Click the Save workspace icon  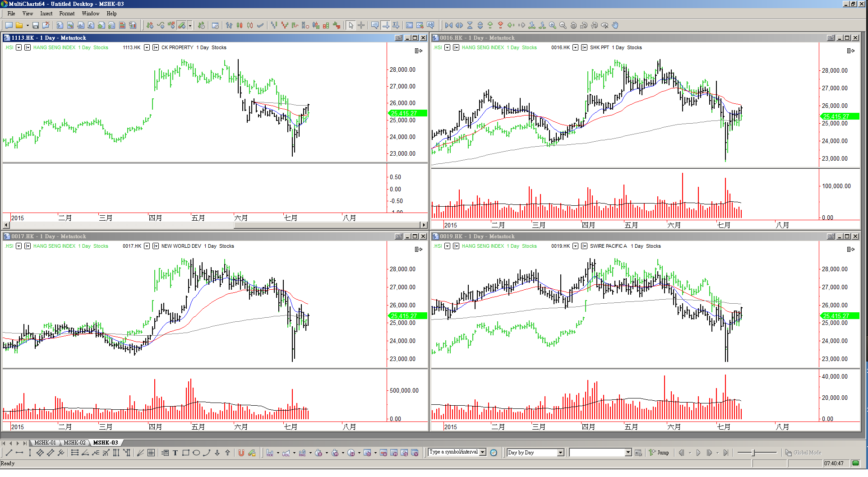36,25
